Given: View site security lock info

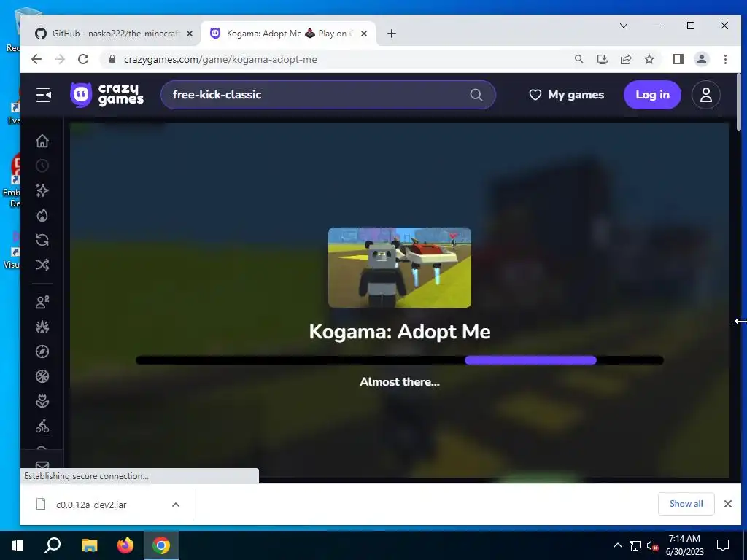Looking at the screenshot, I should [x=112, y=59].
